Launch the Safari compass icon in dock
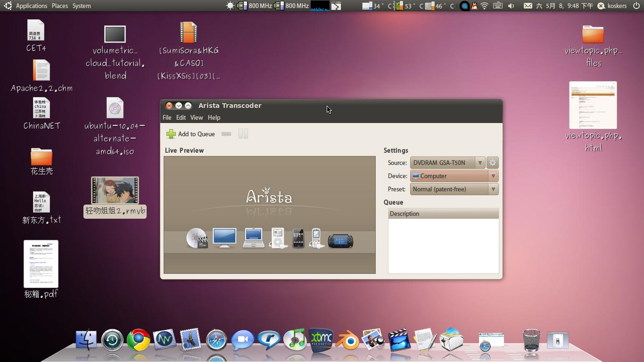 (216, 340)
